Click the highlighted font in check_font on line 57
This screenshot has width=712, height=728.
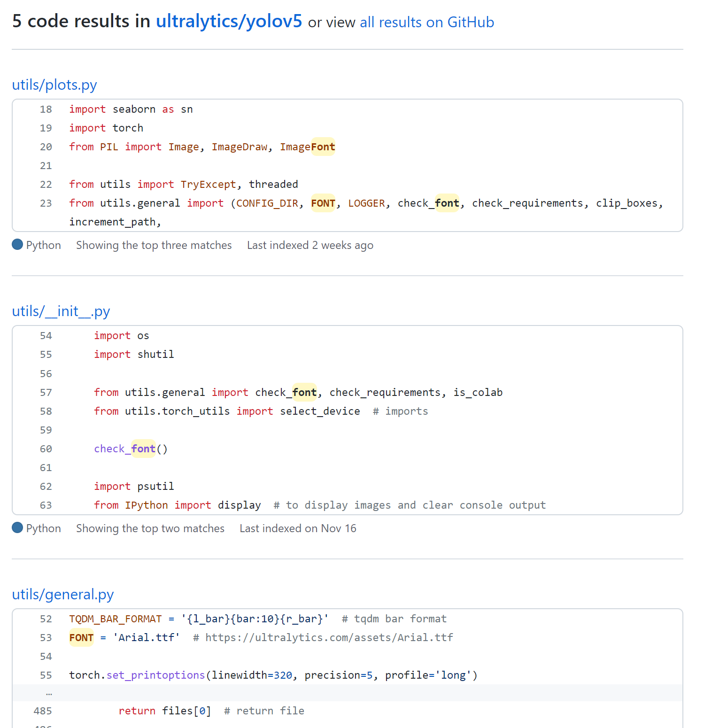tap(304, 392)
